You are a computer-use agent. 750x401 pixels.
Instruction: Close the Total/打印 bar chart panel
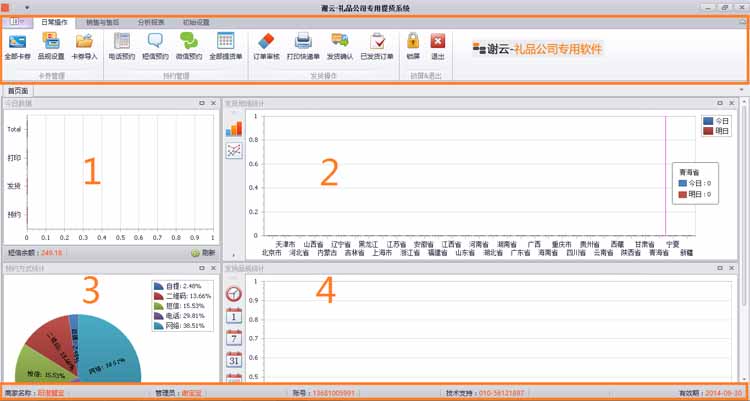(x=213, y=103)
